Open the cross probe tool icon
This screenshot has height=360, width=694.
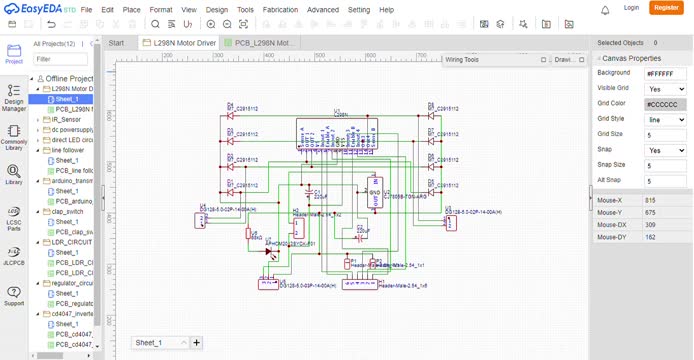click(523, 24)
